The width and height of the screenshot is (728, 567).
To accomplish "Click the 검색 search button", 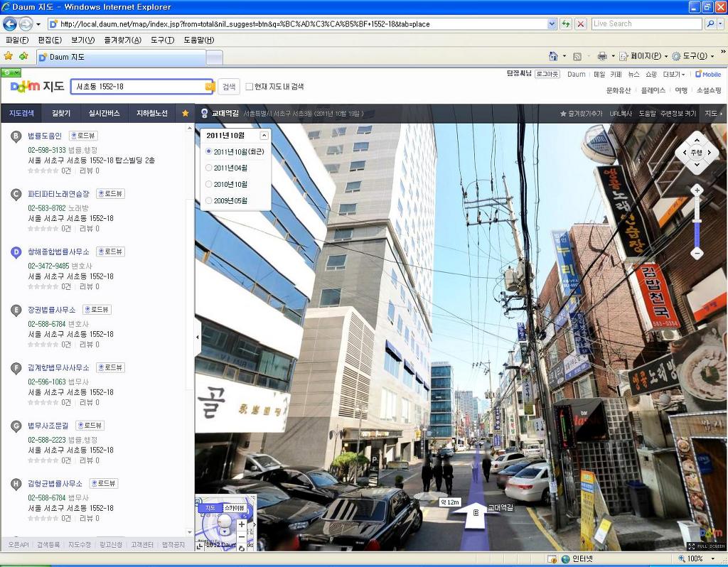I will [228, 87].
